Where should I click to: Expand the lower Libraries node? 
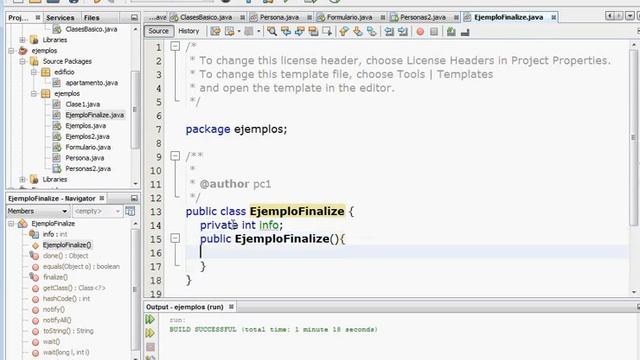click(22, 180)
